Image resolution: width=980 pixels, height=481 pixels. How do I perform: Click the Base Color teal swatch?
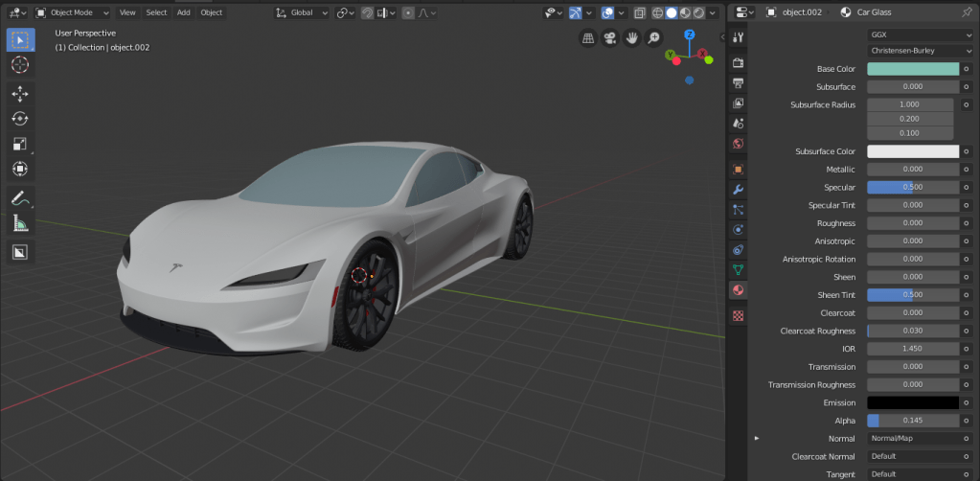point(912,69)
